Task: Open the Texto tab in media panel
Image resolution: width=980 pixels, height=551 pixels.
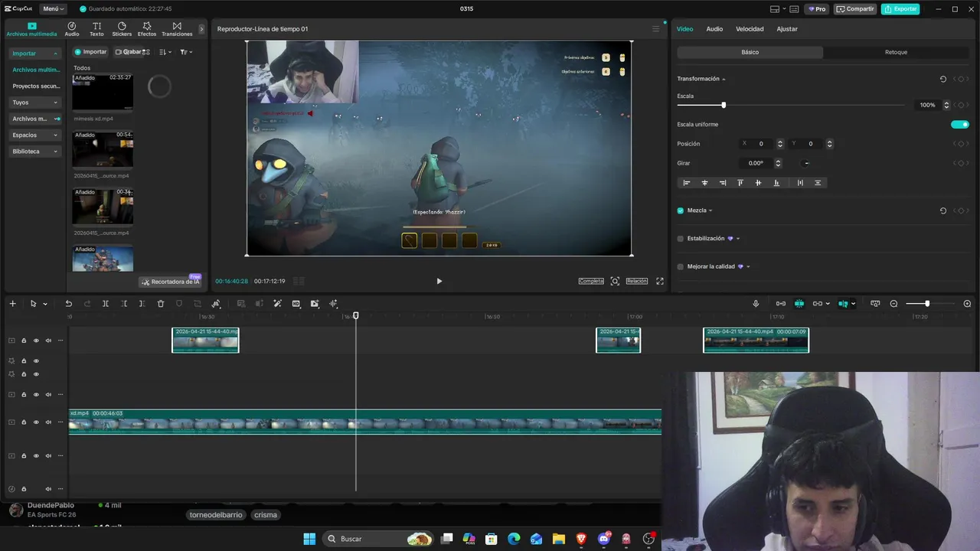Action: [96, 29]
